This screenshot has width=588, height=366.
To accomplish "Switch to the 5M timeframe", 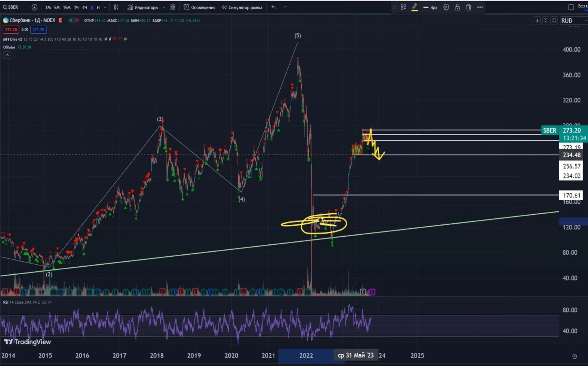I will [x=57, y=7].
